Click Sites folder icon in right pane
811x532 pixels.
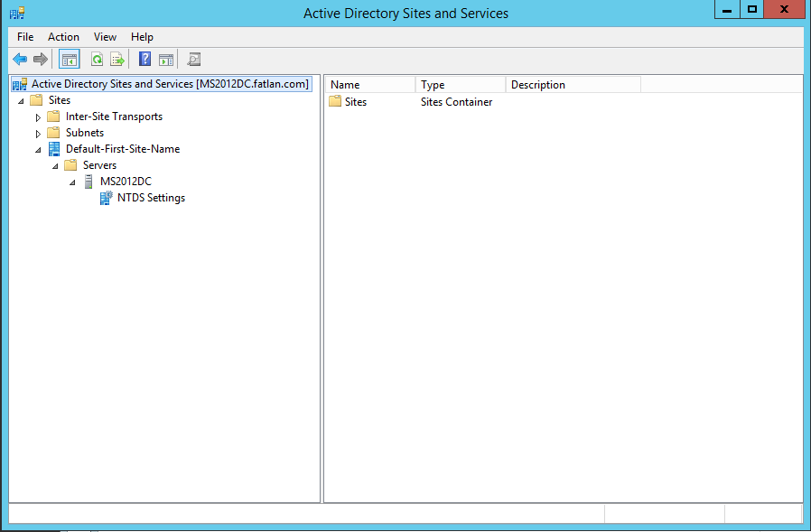pyautogui.click(x=335, y=101)
